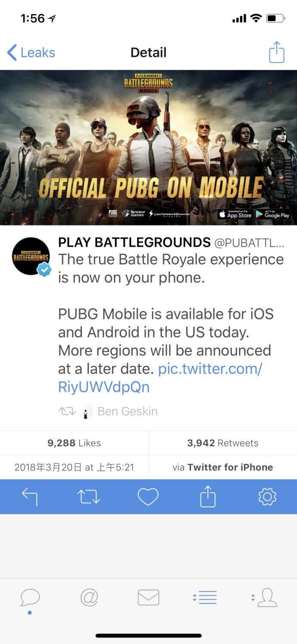The height and width of the screenshot is (644, 297).
Task: Open PLAY BATTLEGROUNDS profile avatar
Action: 31,256
